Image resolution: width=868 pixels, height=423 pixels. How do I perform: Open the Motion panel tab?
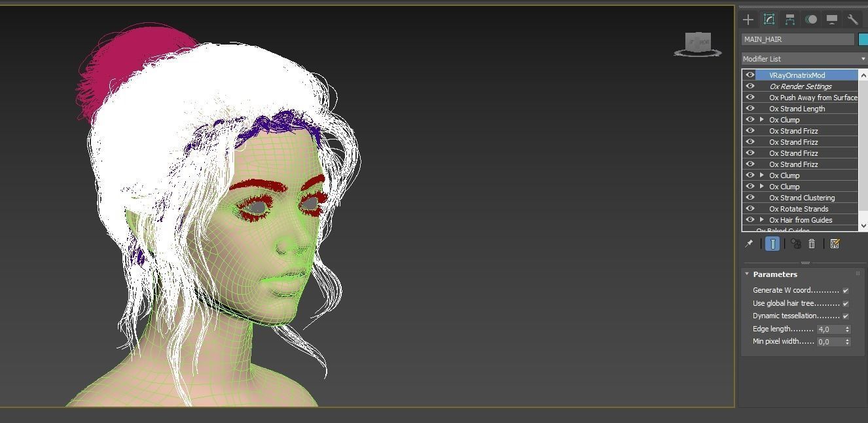[811, 20]
